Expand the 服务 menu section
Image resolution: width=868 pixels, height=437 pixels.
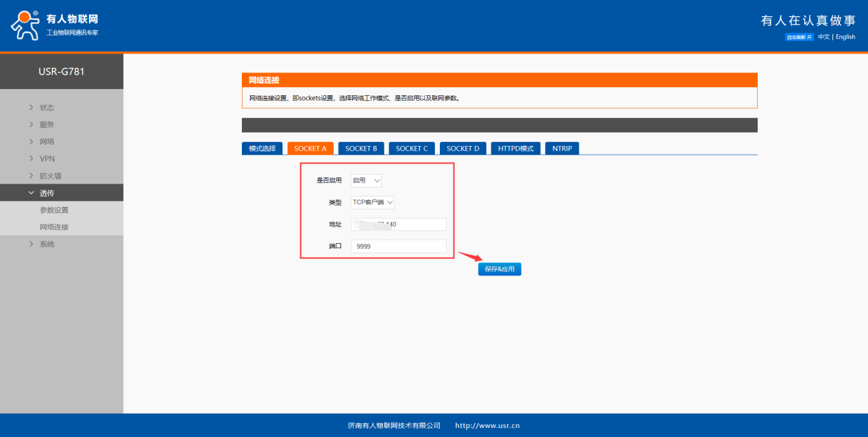[47, 125]
